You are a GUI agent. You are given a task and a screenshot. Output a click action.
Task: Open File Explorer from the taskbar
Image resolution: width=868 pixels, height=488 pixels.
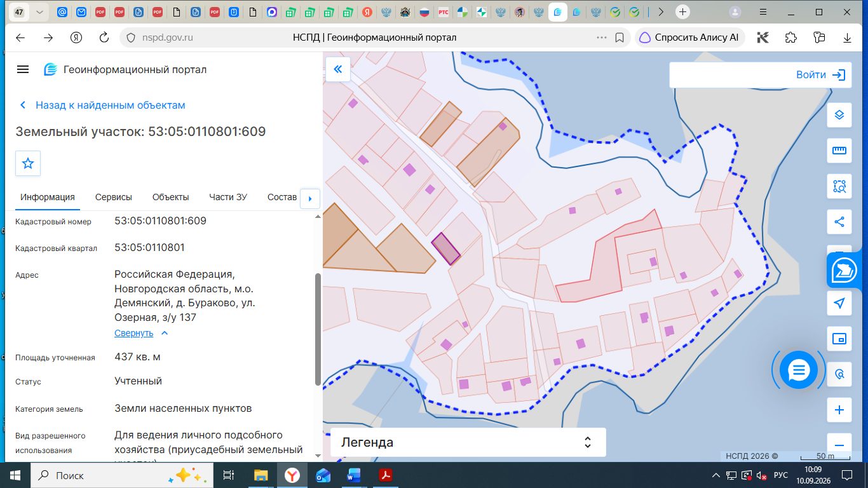point(261,475)
